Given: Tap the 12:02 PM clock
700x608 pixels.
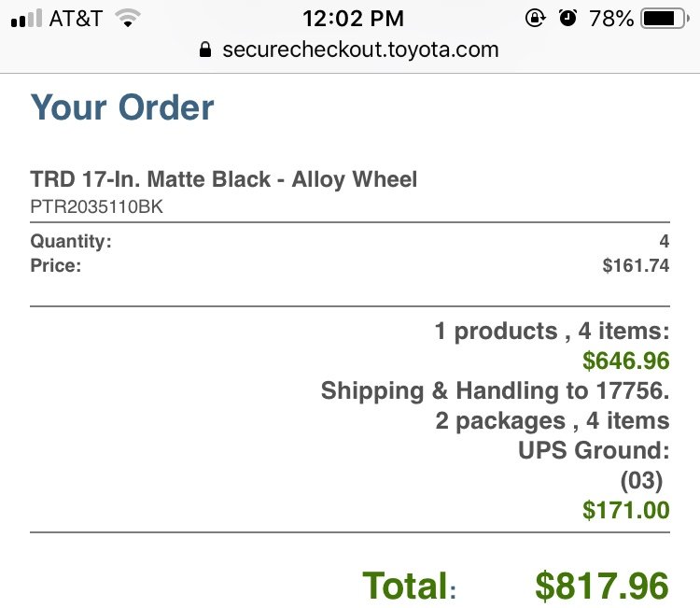Looking at the screenshot, I should pos(353,19).
